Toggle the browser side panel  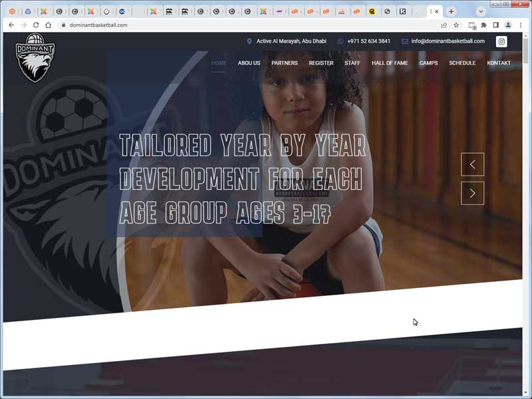click(495, 25)
